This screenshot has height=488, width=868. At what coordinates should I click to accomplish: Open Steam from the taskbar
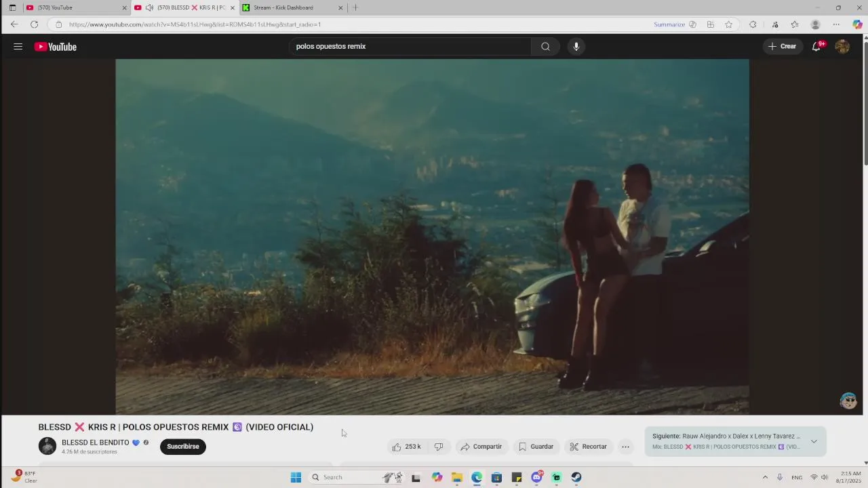pos(576,477)
